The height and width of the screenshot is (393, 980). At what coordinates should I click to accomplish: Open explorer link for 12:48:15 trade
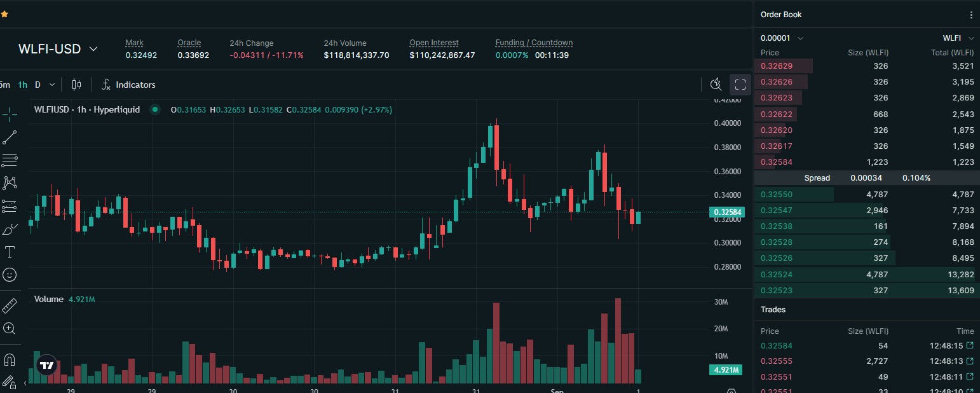(x=970, y=346)
